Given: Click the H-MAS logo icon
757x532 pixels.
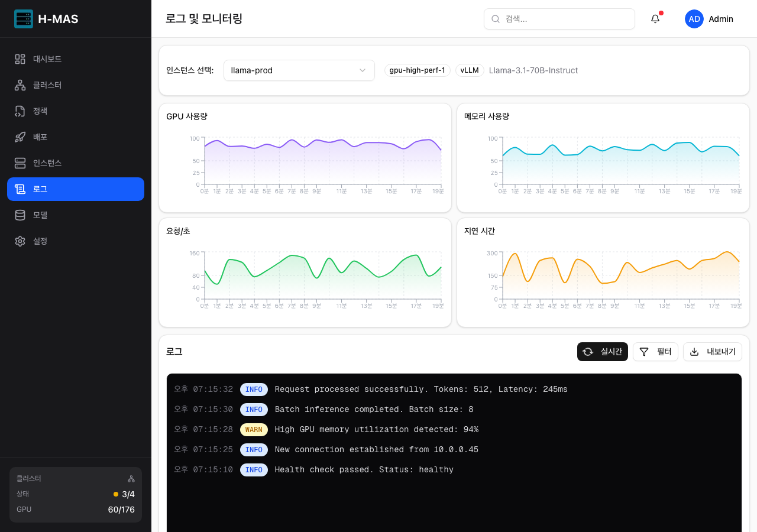Looking at the screenshot, I should [x=24, y=18].
